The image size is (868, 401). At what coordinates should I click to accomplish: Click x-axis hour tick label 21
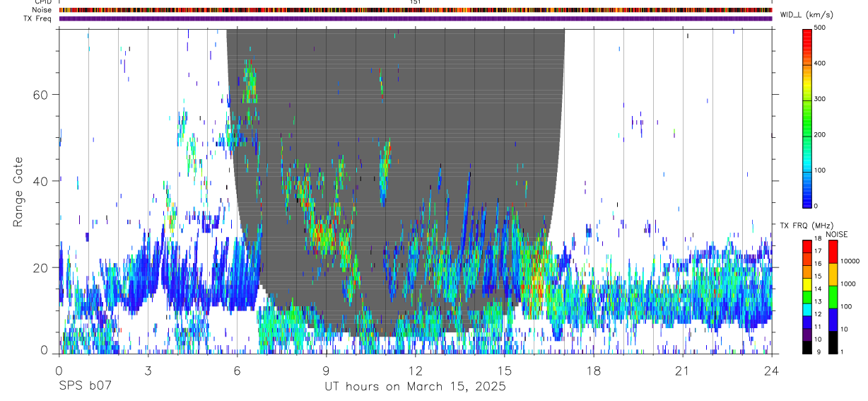pos(682,370)
